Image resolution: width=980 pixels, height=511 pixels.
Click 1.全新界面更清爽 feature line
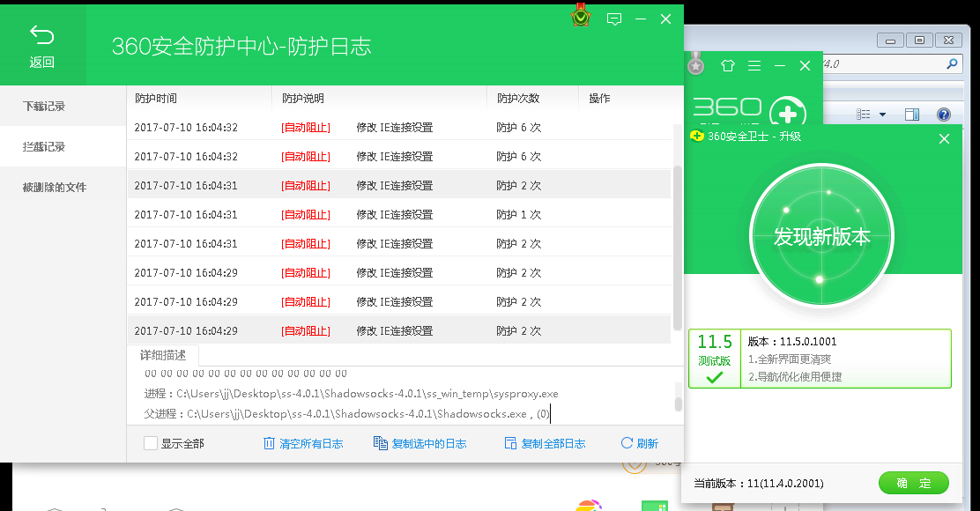pyautogui.click(x=790, y=359)
